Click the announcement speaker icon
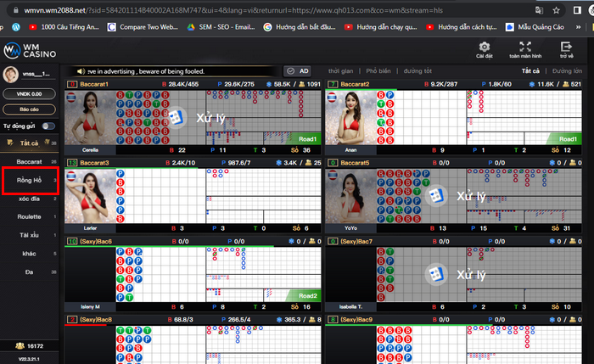Viewport: 594px width, 364px height. [x=81, y=71]
